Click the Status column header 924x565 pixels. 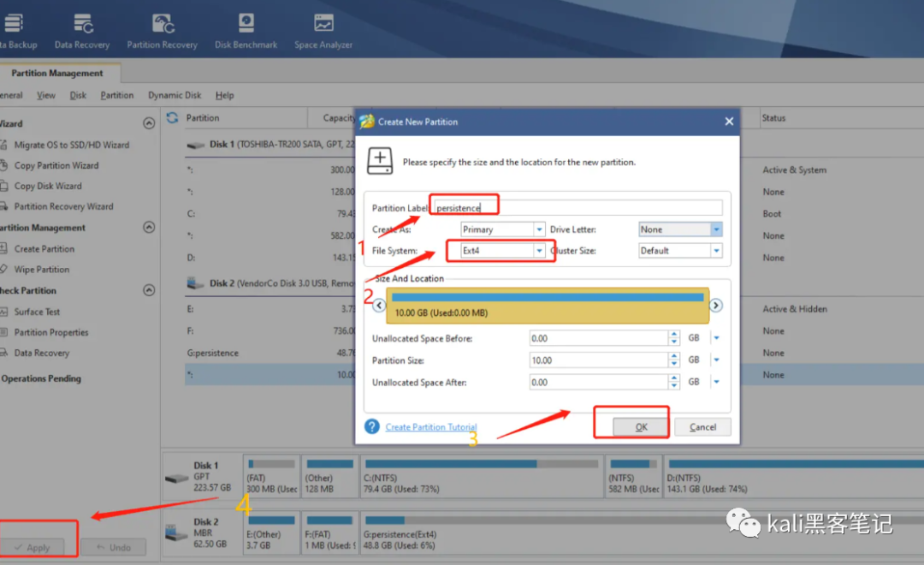pyautogui.click(x=773, y=118)
